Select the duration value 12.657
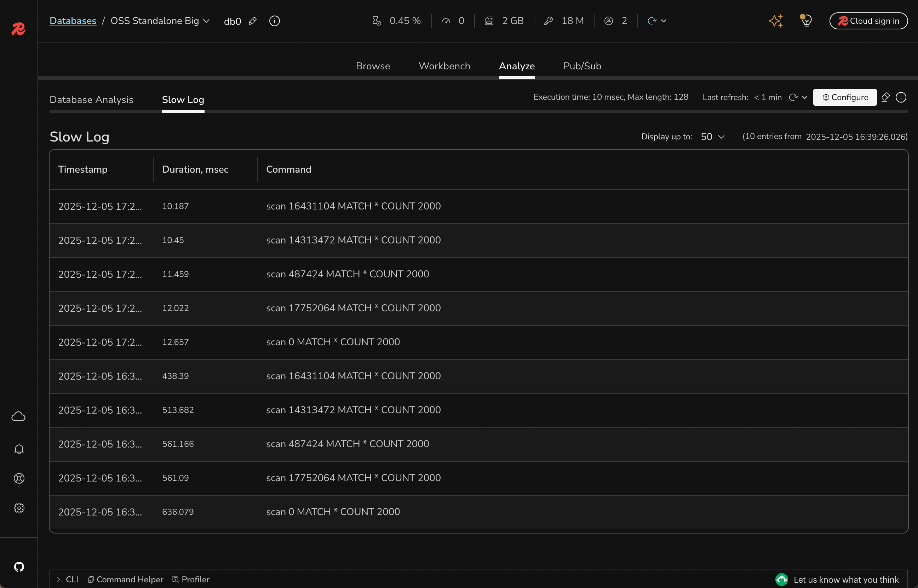Screen dimensions: 918x588 click(x=175, y=342)
